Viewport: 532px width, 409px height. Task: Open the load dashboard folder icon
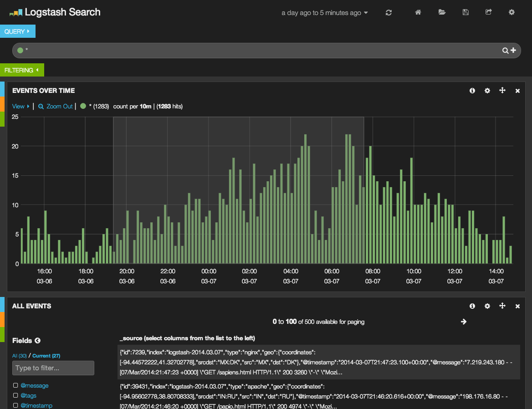click(442, 12)
